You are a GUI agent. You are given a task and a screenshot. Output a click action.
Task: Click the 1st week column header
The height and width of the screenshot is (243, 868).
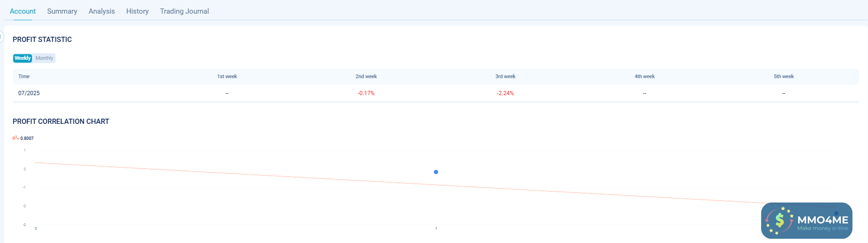tap(227, 76)
